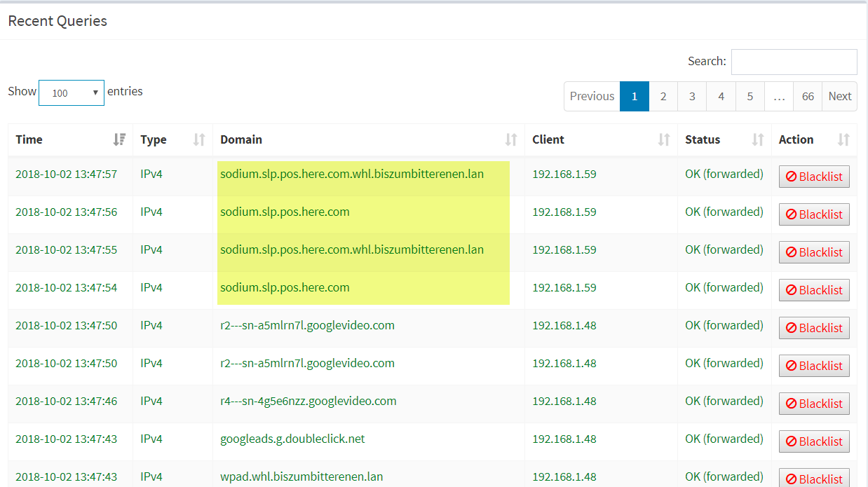The image size is (868, 487).
Task: Click the sort icon on the Time column
Action: click(x=120, y=139)
